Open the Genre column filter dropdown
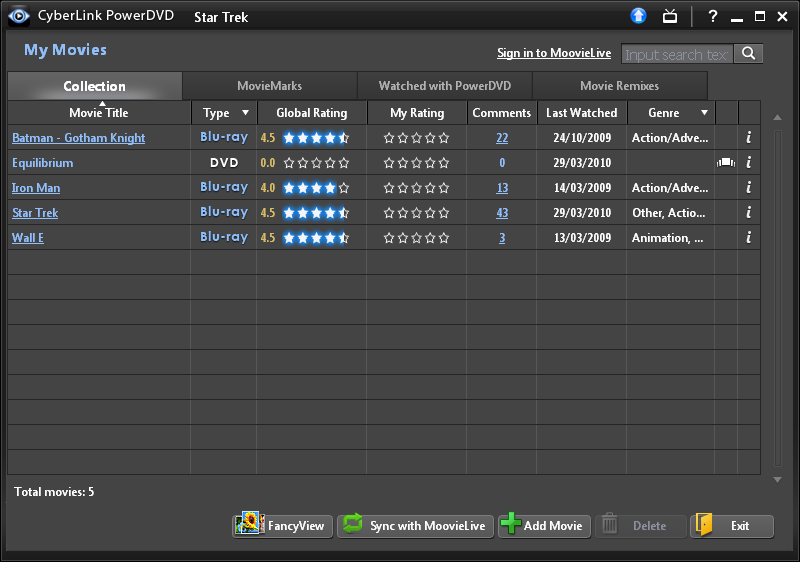 tap(704, 113)
